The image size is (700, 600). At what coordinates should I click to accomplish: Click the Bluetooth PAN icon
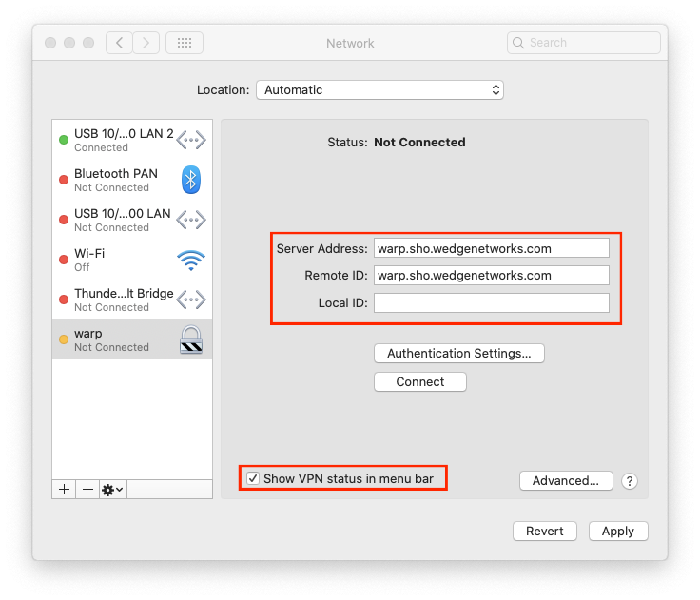coord(191,180)
